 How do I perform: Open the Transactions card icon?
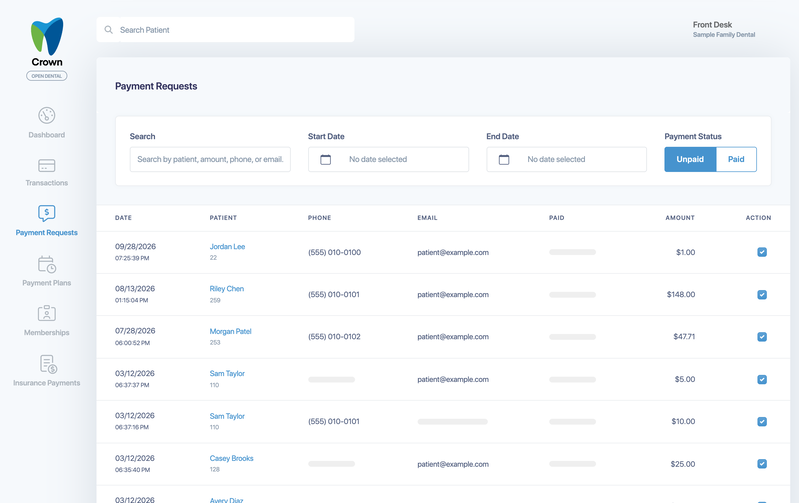46,166
